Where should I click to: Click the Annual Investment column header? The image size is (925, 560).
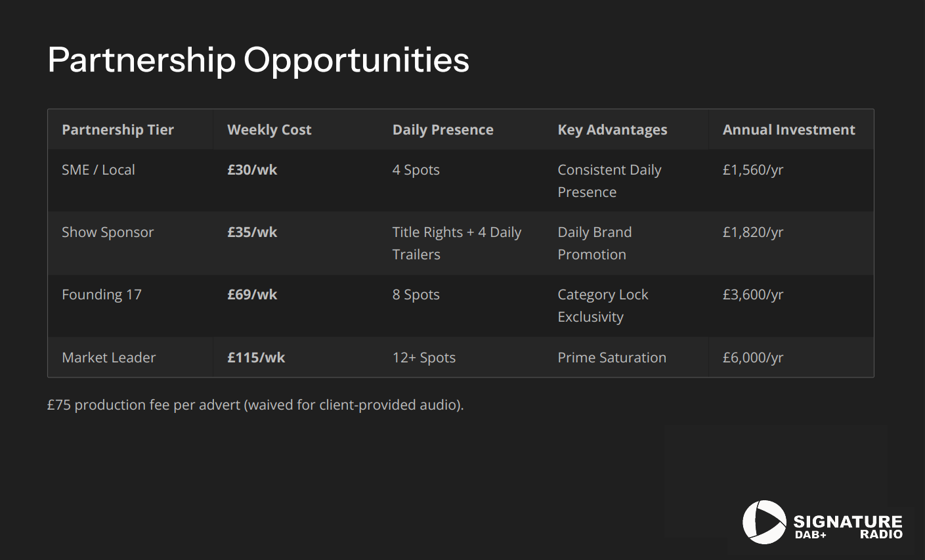click(788, 130)
